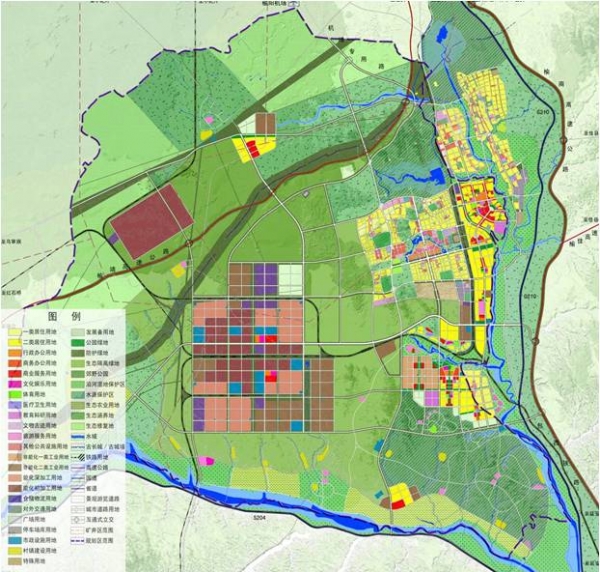Select the red 商业服务用地 legend swatch
This screenshot has height=572, width=600.
[14, 374]
